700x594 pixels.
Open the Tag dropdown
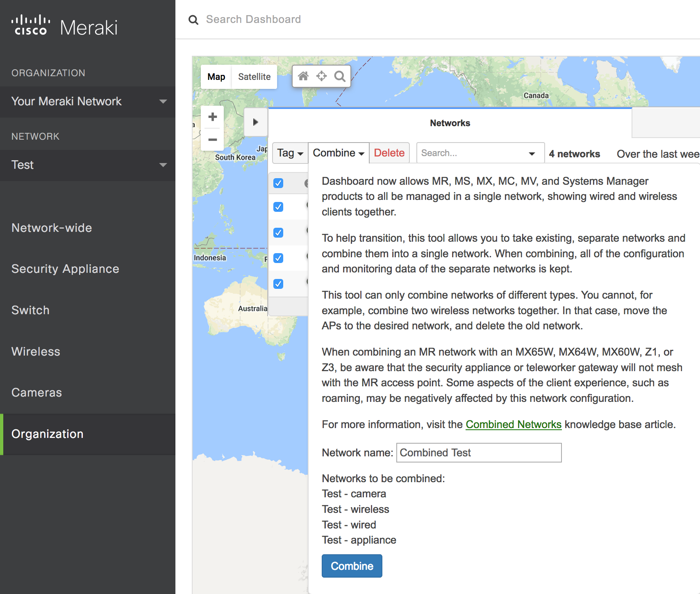[290, 153]
